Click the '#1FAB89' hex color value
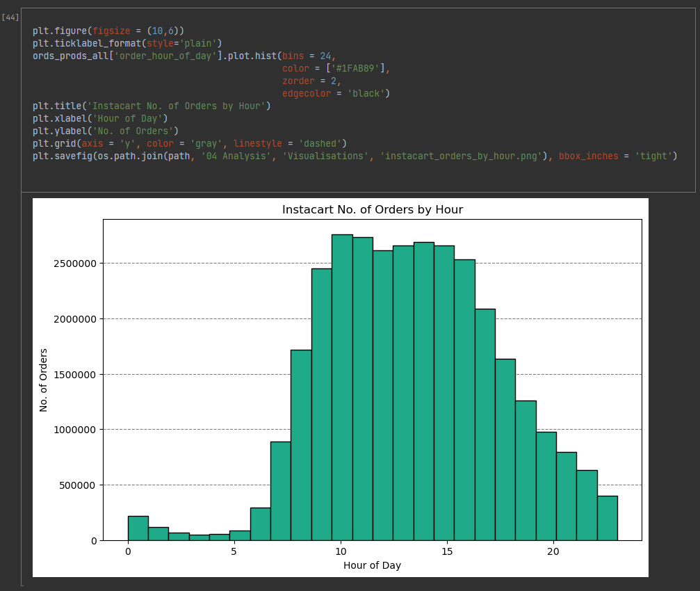 (x=355, y=68)
